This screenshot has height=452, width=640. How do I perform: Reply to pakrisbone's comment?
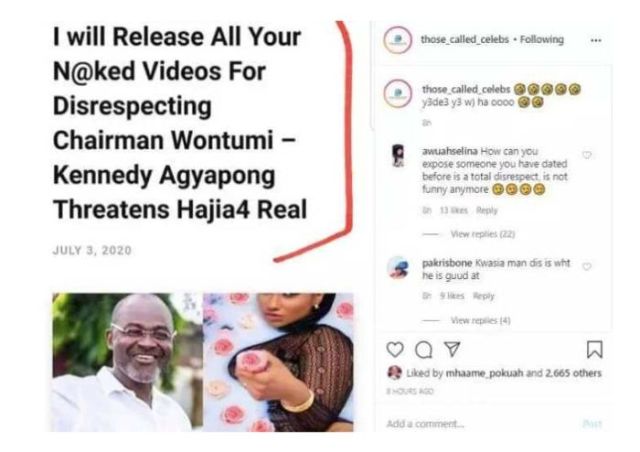point(483,296)
